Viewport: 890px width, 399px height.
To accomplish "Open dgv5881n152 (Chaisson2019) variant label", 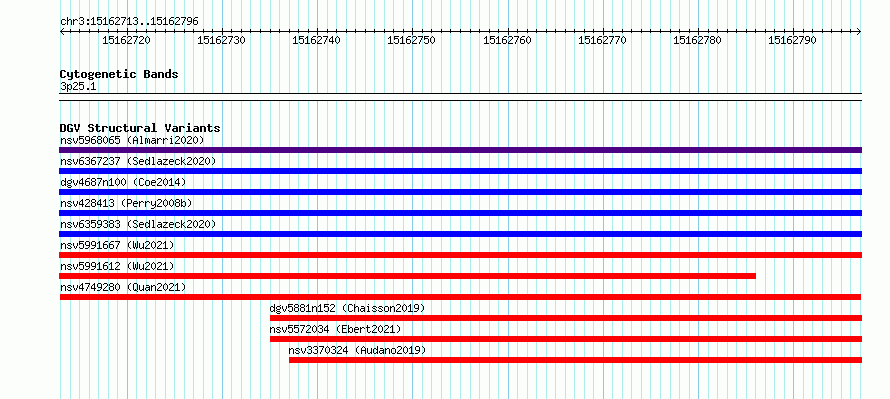I will (x=347, y=308).
